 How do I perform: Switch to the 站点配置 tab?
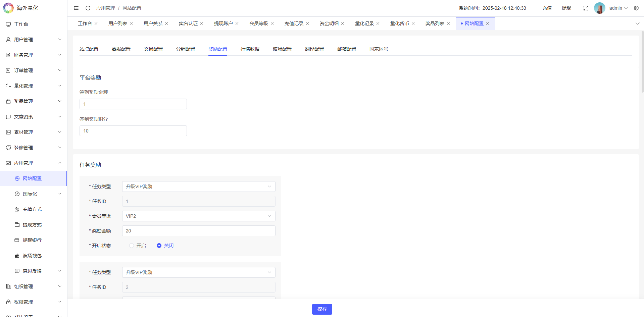(x=89, y=49)
